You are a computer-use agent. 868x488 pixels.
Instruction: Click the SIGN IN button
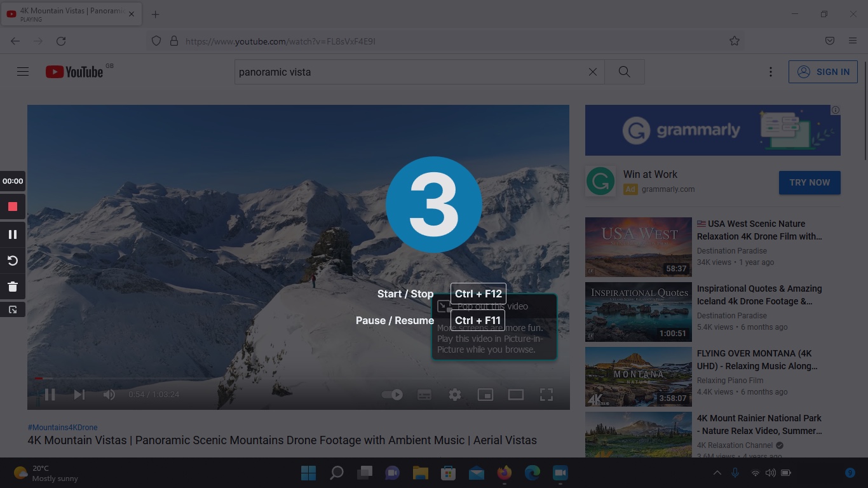click(x=824, y=71)
